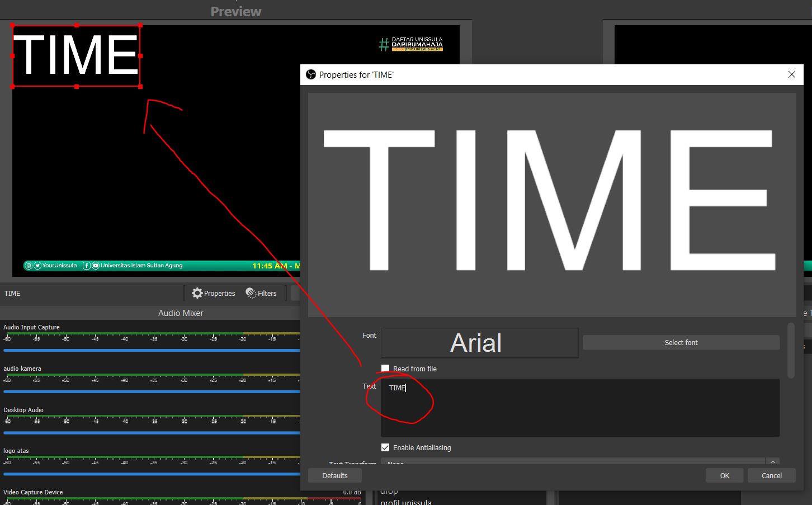Select the TIME source in the source list
The image size is (812, 505).
[x=12, y=293]
